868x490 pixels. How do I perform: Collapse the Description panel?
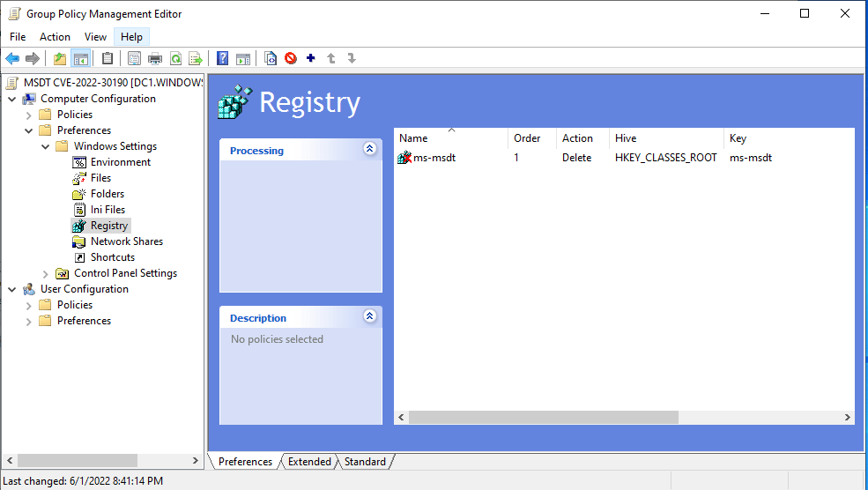click(369, 317)
